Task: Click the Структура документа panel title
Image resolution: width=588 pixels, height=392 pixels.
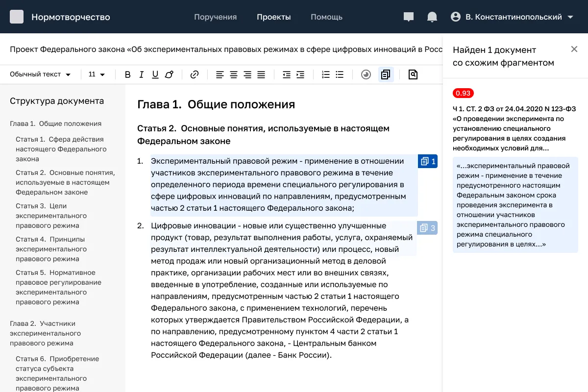Action: coord(57,101)
